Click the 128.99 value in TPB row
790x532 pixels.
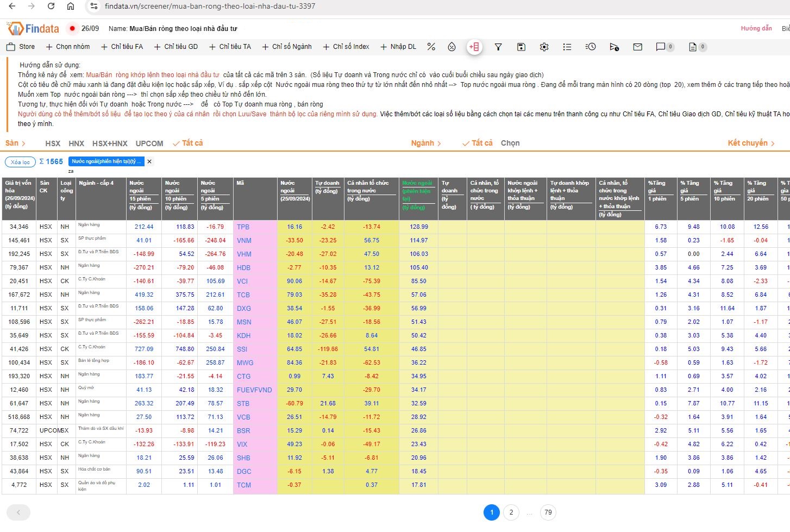pyautogui.click(x=419, y=227)
